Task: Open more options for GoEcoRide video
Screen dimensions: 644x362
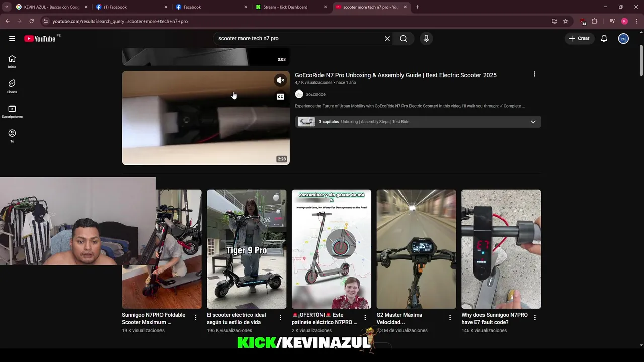Action: click(534, 74)
